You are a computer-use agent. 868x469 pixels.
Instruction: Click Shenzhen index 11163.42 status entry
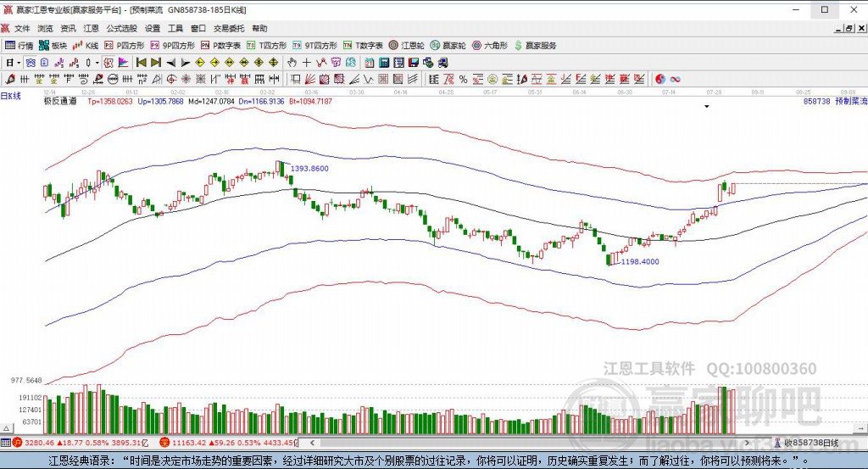click(229, 443)
